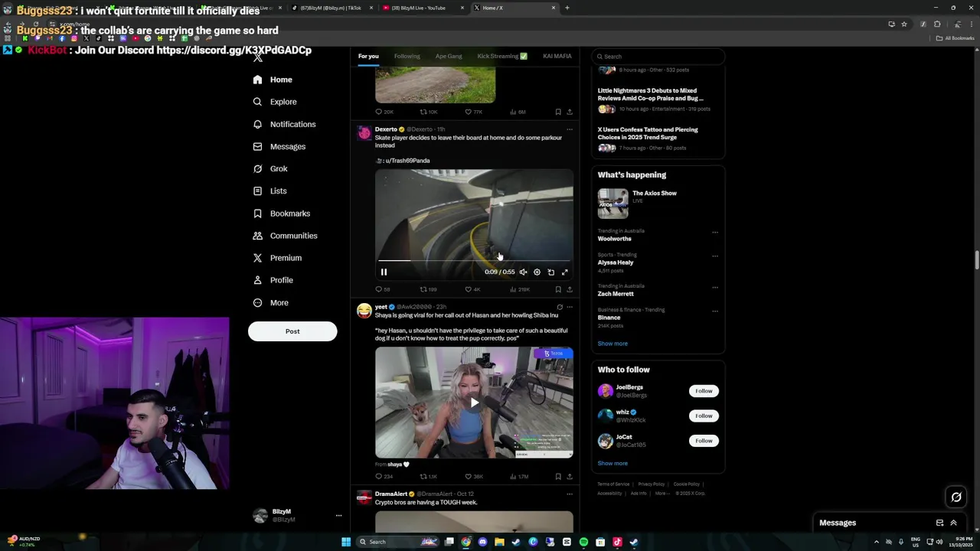The width and height of the screenshot is (980, 551).
Task: Open the floating Grok button
Action: coord(956,497)
